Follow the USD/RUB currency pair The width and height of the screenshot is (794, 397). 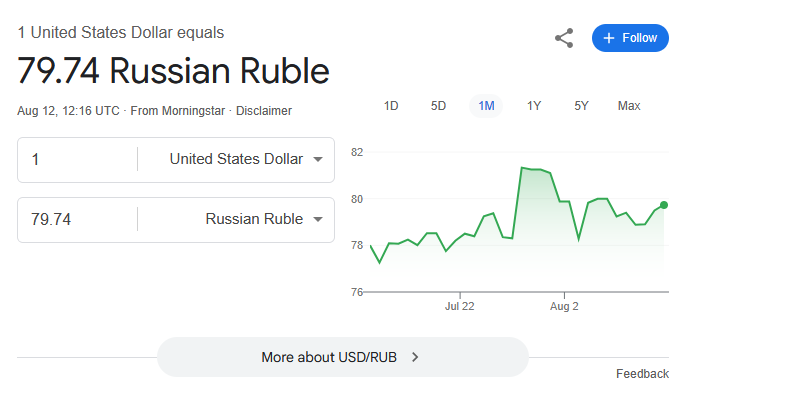coord(630,38)
